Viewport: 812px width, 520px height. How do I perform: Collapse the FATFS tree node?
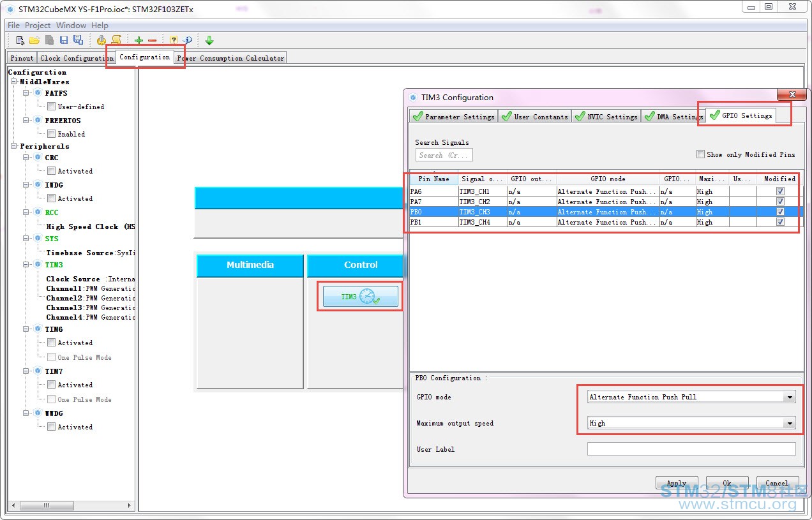coord(27,93)
